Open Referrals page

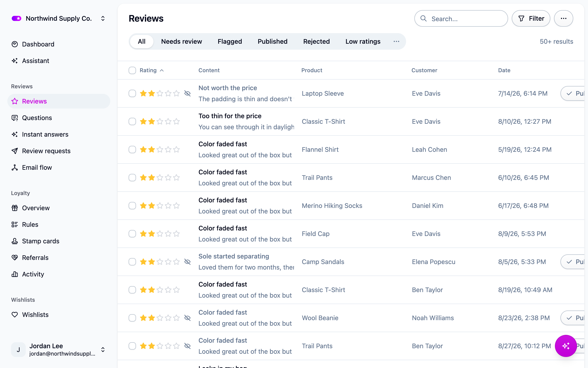pyautogui.click(x=59, y=258)
